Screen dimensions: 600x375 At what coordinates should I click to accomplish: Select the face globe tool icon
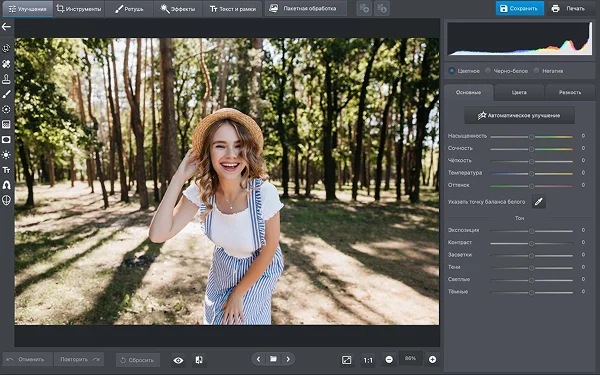pos(6,200)
